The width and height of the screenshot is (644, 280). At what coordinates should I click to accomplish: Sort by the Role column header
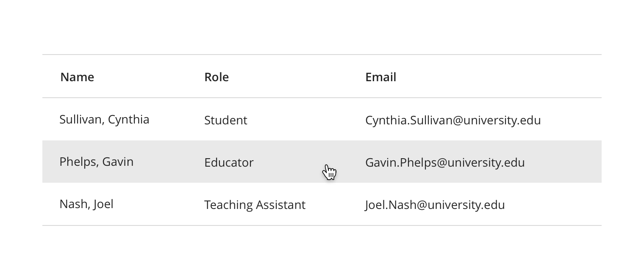(x=216, y=77)
